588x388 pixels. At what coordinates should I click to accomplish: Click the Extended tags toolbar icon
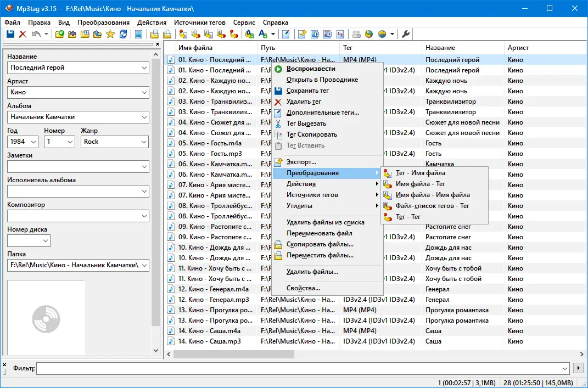285,34
